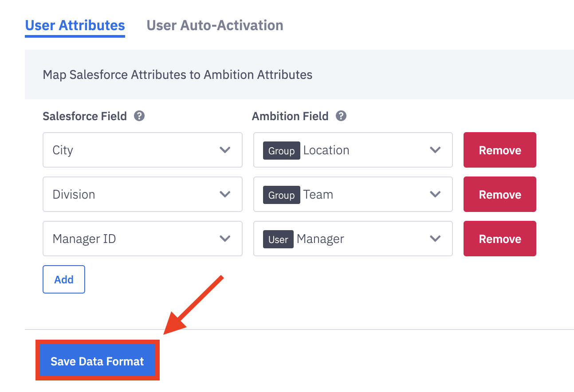
Task: Open the Division field combo box
Action: 142,194
